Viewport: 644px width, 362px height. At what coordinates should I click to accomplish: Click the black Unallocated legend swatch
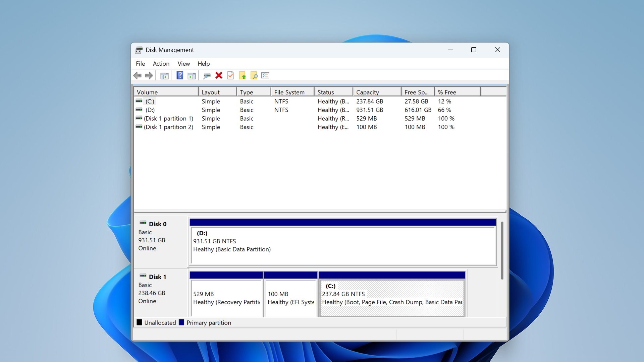(x=139, y=322)
